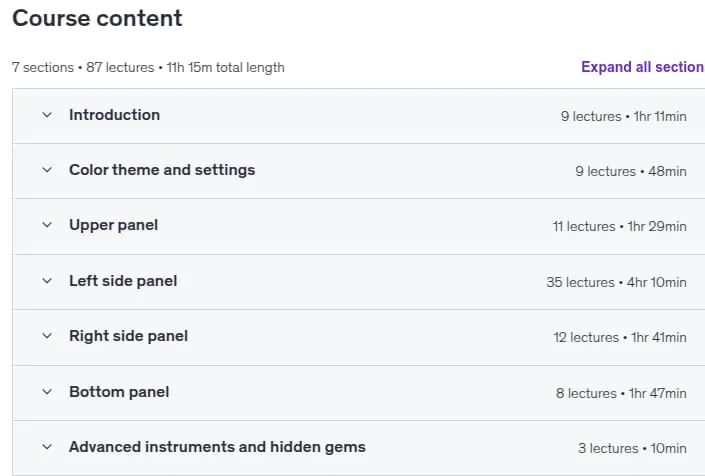Click the 11 lectures 1hr 29min label

point(620,227)
